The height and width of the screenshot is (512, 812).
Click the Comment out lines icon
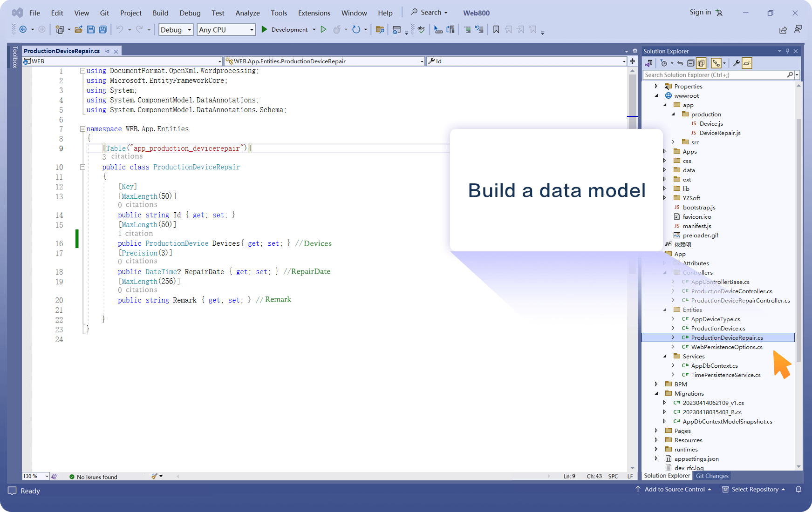click(x=467, y=29)
